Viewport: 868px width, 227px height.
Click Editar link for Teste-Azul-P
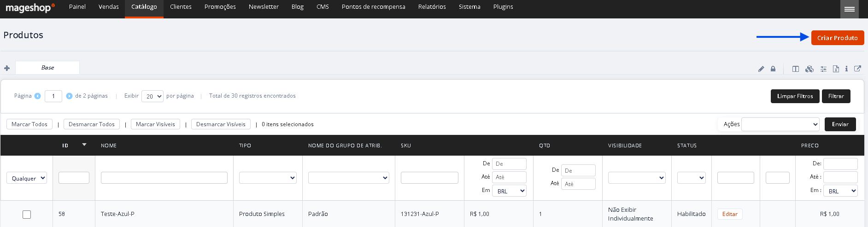(730, 214)
